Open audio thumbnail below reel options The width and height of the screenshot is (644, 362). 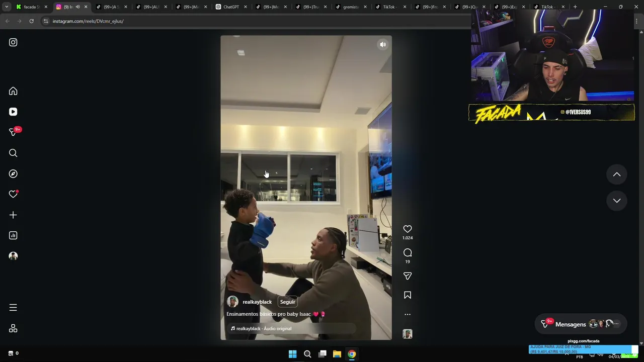pyautogui.click(x=408, y=334)
